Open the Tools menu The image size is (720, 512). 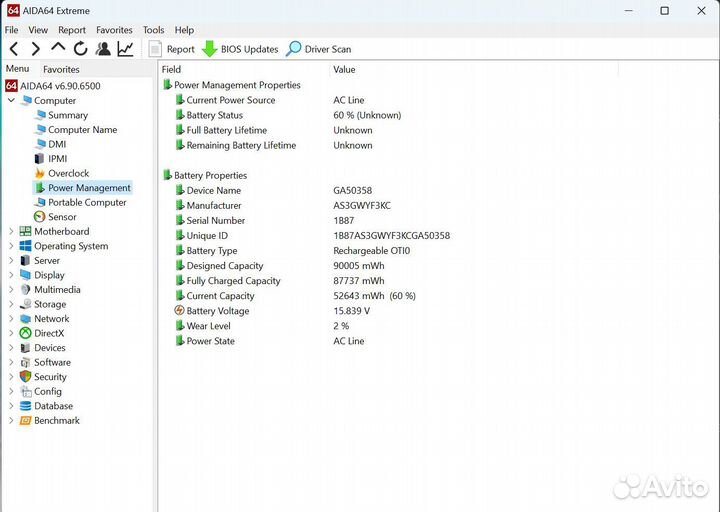(153, 30)
